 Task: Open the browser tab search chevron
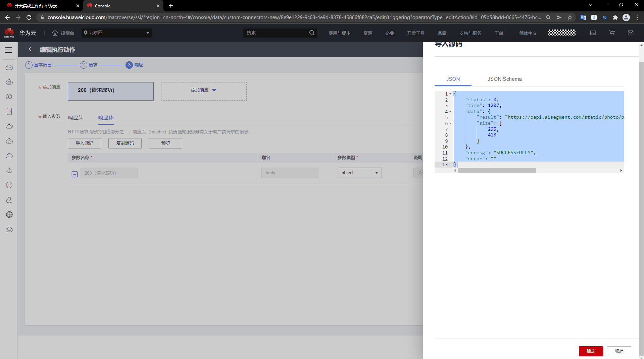click(590, 5)
